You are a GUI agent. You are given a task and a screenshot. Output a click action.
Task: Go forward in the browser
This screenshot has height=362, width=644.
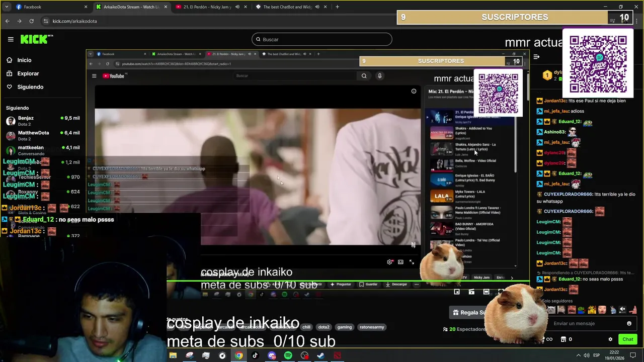pos(19,21)
